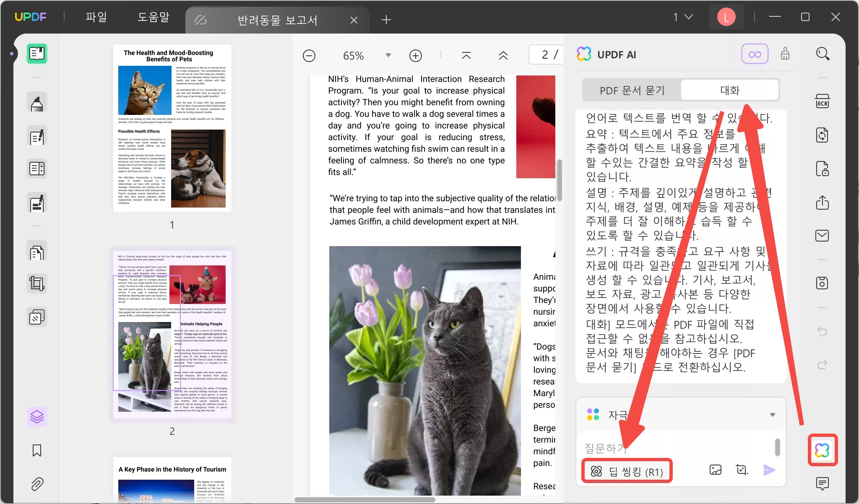This screenshot has height=504, width=859.
Task: Run OCR on the document
Action: point(823,101)
